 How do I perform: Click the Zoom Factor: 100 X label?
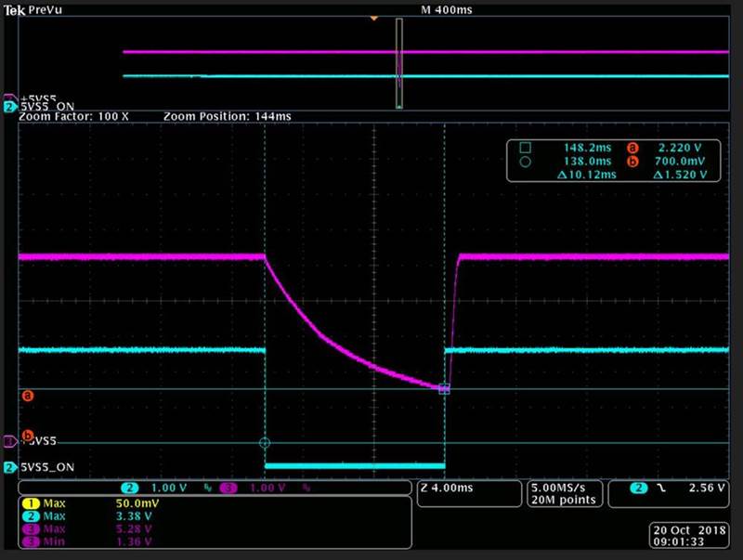(x=74, y=116)
